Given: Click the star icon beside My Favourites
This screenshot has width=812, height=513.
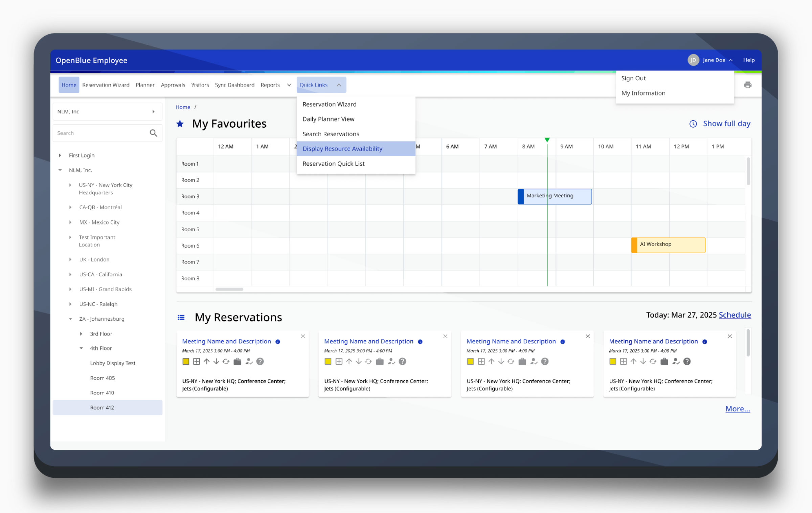Looking at the screenshot, I should click(x=180, y=124).
